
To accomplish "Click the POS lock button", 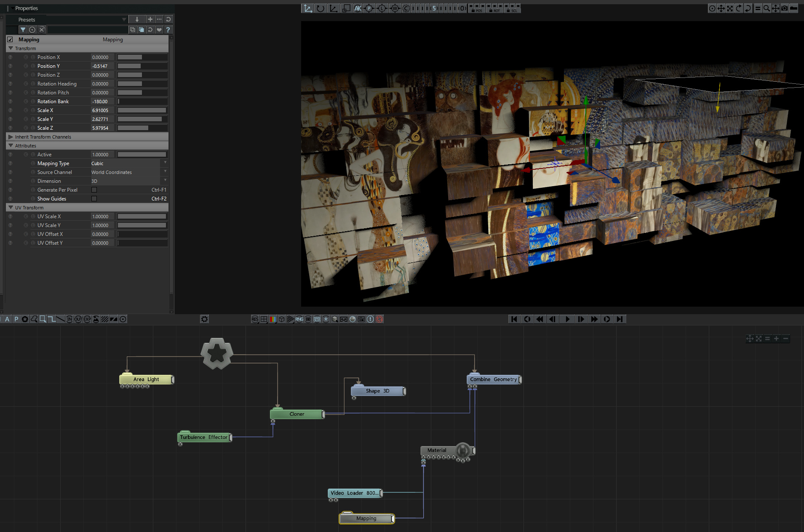I will pos(477,8).
